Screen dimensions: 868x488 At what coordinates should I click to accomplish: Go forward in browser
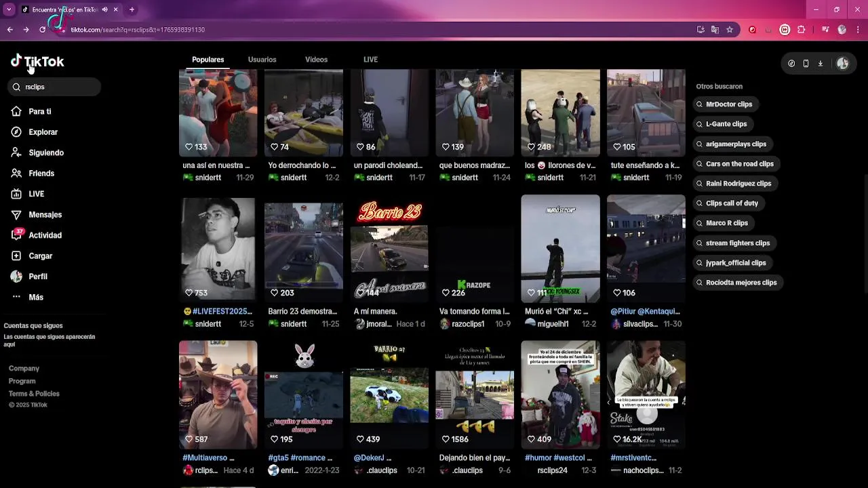pyautogui.click(x=26, y=30)
